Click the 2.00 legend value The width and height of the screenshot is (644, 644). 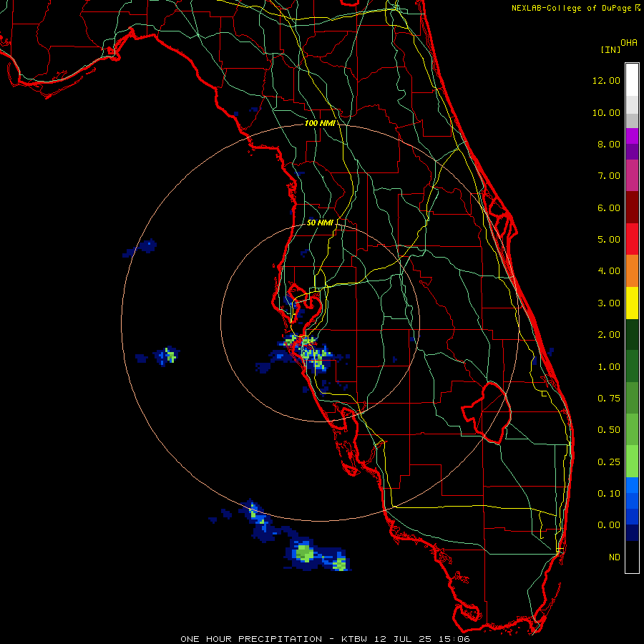(x=609, y=335)
